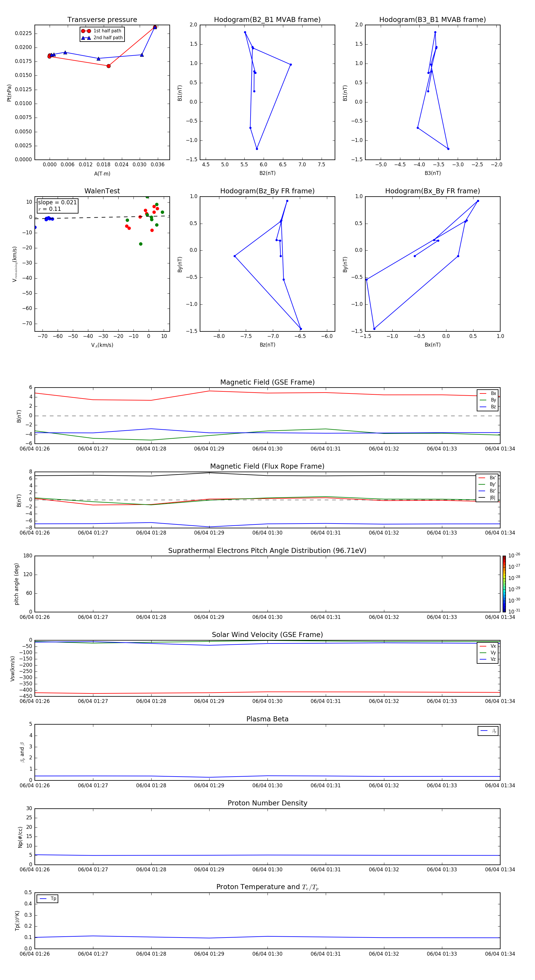
Task: Click 'Hodogram(Bx_By FR frame)' title
Action: click(432, 191)
